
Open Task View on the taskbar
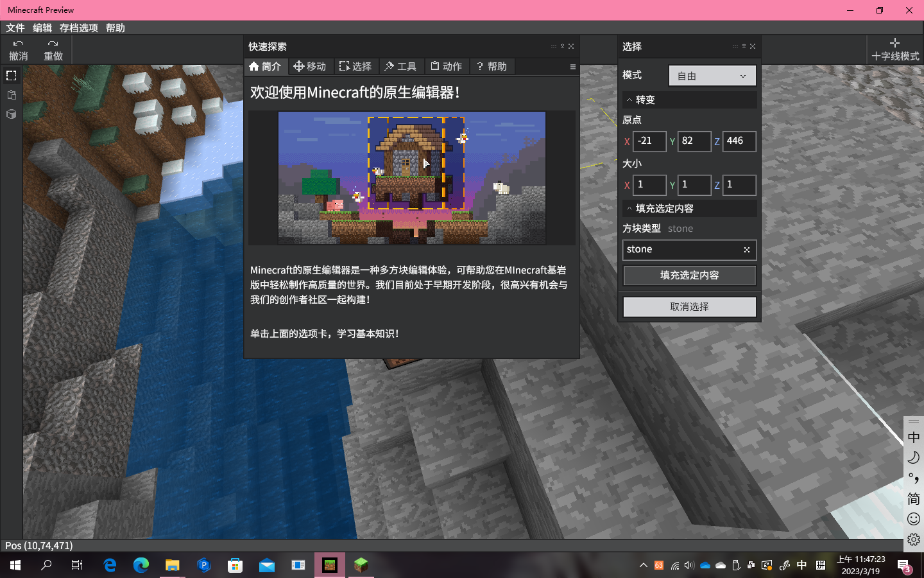[77, 565]
